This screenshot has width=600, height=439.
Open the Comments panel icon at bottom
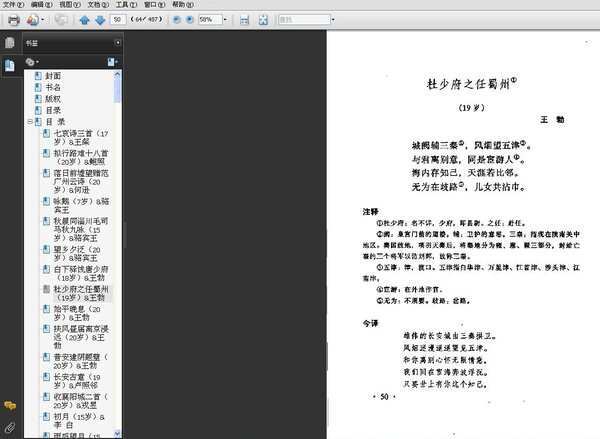pyautogui.click(x=10, y=406)
